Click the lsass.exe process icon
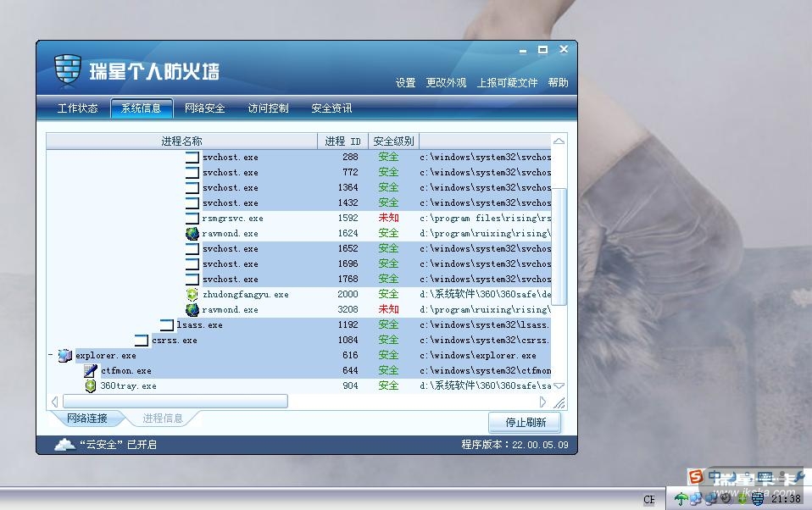This screenshot has height=510, width=812. click(x=167, y=324)
